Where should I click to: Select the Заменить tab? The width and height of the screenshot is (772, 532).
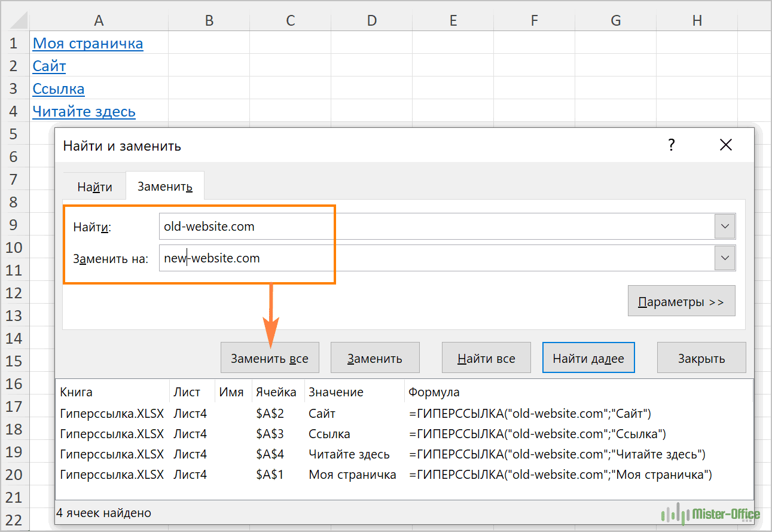164,186
